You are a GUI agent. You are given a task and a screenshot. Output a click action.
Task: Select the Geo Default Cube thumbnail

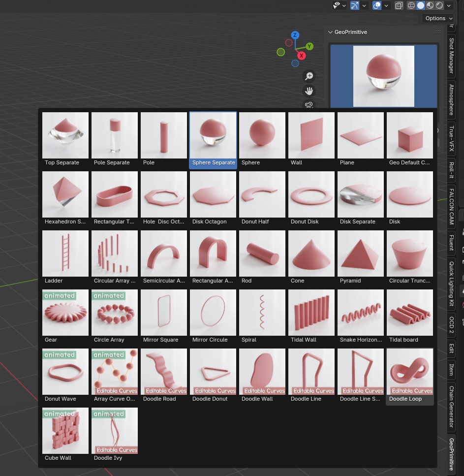click(410, 139)
